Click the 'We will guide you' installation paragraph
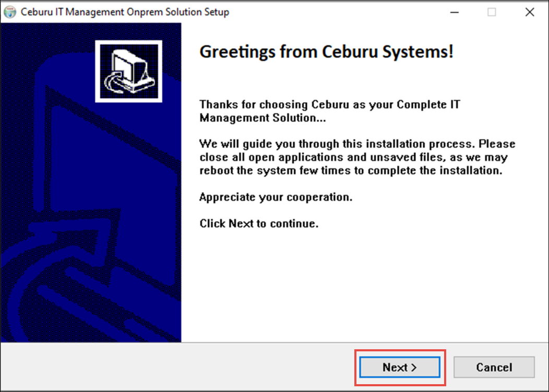The width and height of the screenshot is (549, 392). coord(357,157)
